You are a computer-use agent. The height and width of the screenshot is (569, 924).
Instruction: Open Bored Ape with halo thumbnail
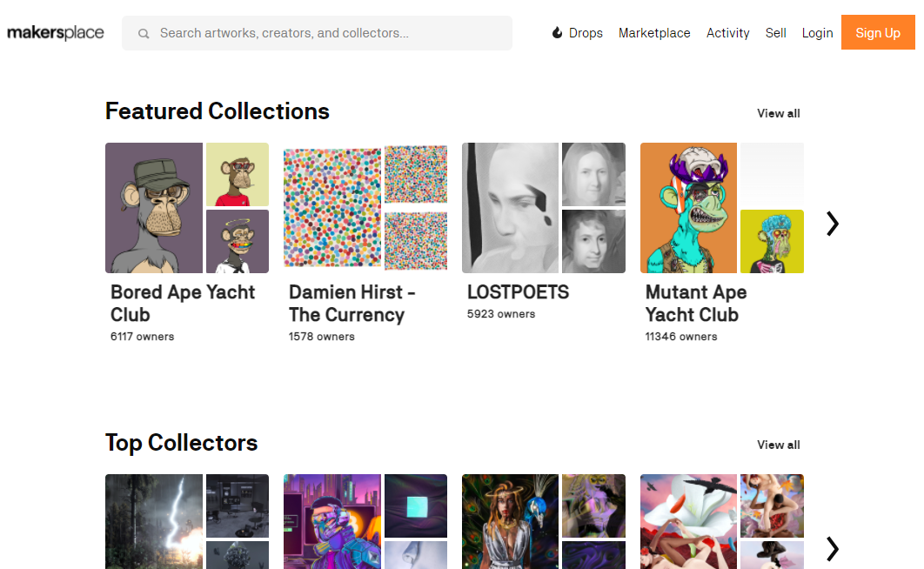[x=238, y=242]
